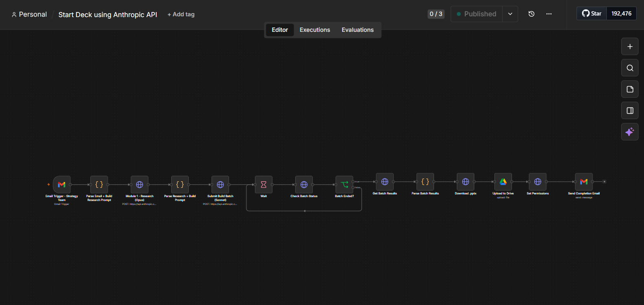Click the 0 / 3 counter badge
644x305 pixels.
[436, 14]
